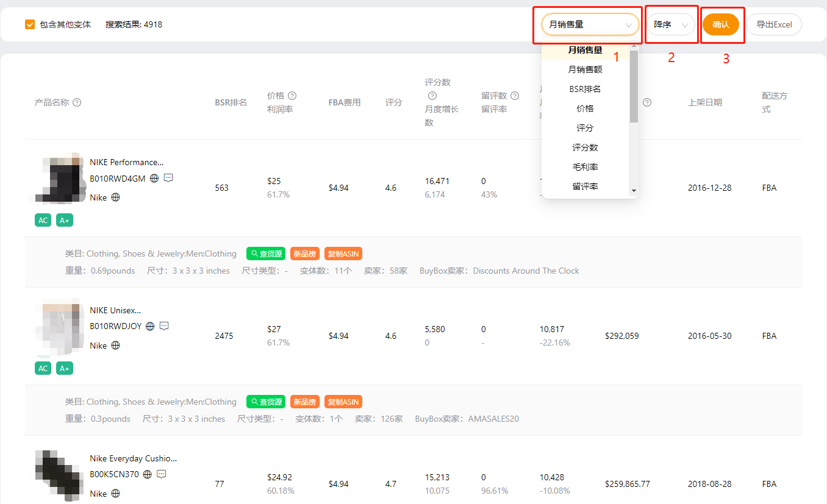This screenshot has width=827, height=504.
Task: Click the dropdown list scroll-down arrow
Action: pos(634,191)
